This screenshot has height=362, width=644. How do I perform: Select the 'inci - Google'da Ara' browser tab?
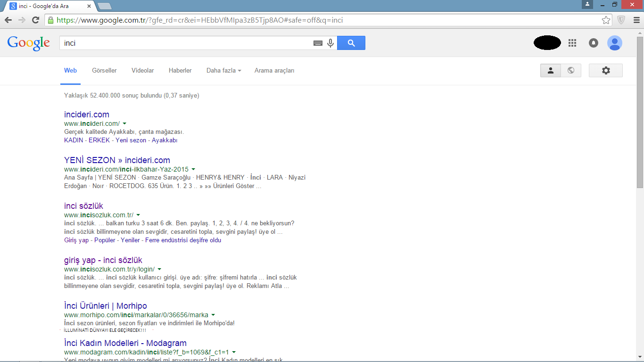click(x=50, y=6)
